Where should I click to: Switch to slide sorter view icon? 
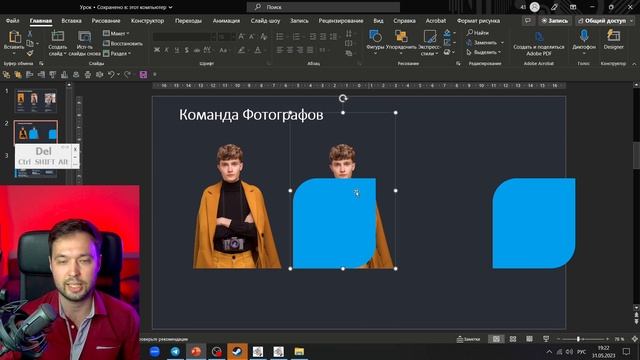pyautogui.click(x=513, y=339)
